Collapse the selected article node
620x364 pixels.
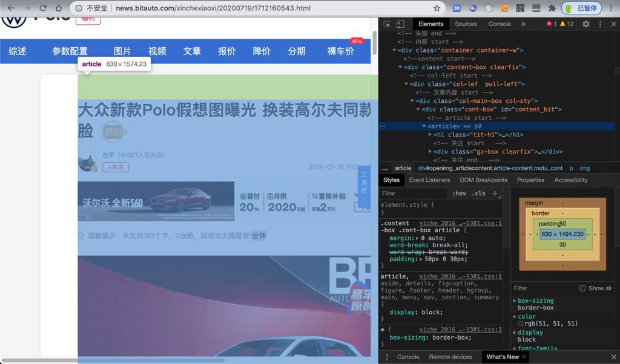(x=424, y=126)
